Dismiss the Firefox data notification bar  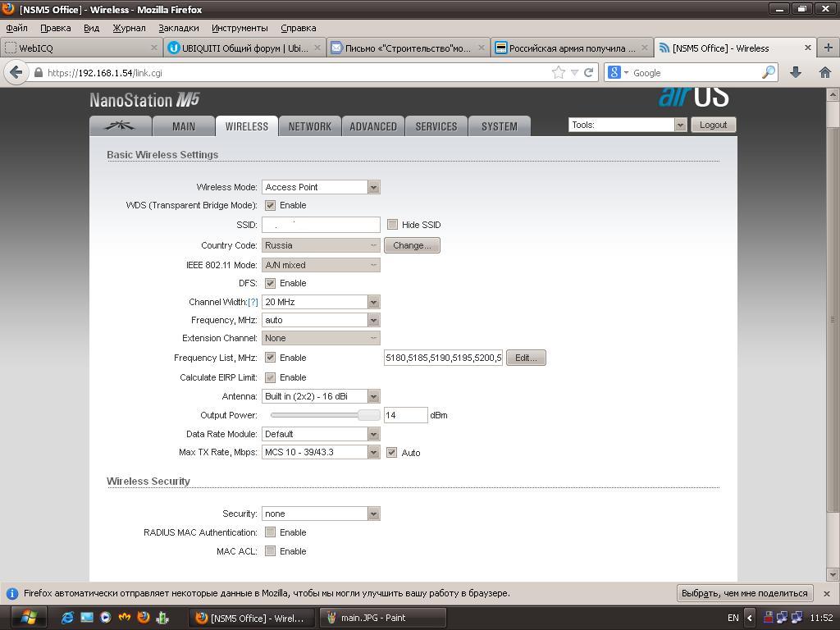coord(827,594)
